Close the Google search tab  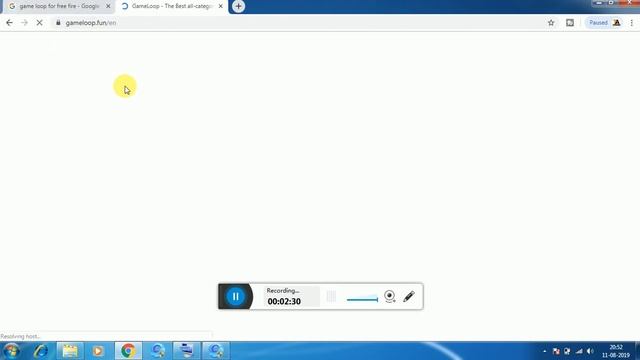pyautogui.click(x=108, y=6)
